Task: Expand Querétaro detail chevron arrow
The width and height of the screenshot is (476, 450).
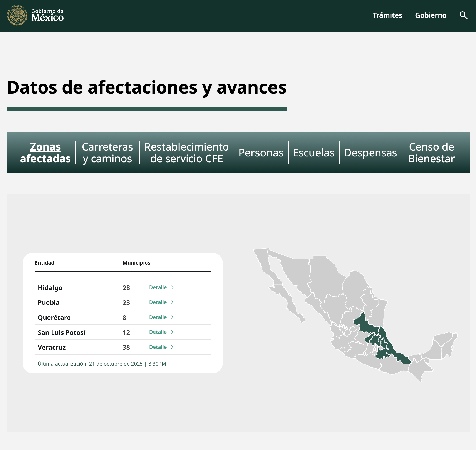Action: point(172,317)
